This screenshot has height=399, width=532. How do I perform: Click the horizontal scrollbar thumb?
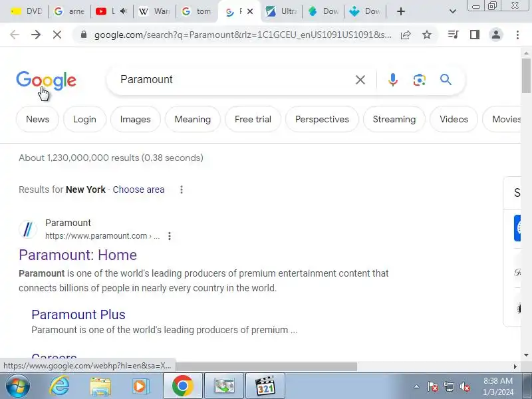pos(266,366)
